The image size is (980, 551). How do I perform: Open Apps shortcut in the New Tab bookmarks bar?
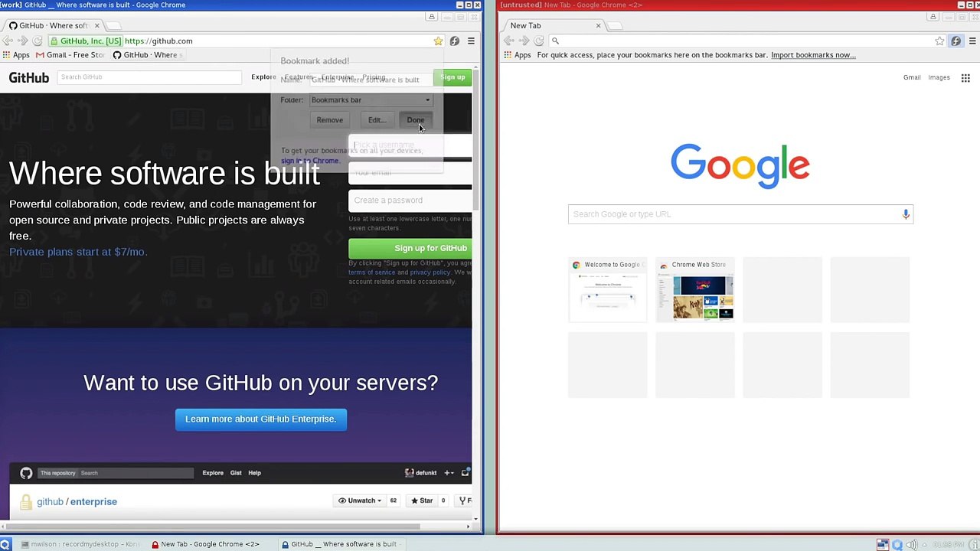click(x=518, y=55)
